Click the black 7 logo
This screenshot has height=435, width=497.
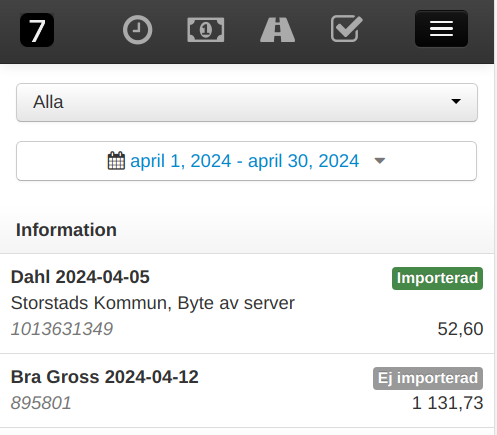(37, 30)
